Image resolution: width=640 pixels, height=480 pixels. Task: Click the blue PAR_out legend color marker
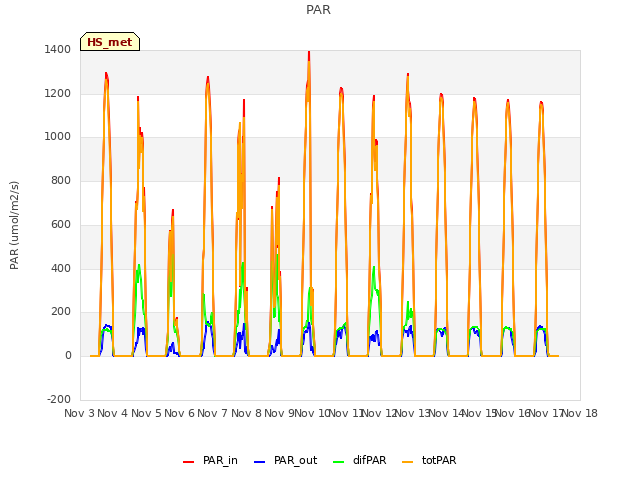(259, 462)
